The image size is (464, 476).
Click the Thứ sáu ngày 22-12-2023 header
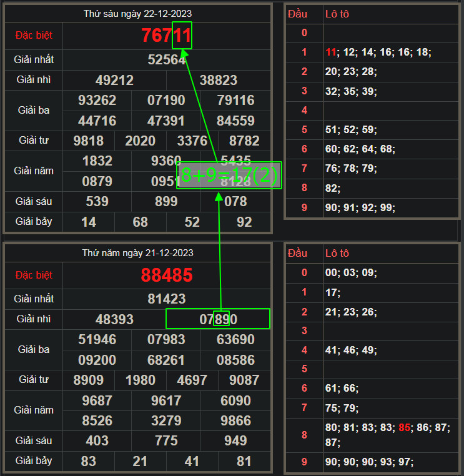click(x=137, y=13)
